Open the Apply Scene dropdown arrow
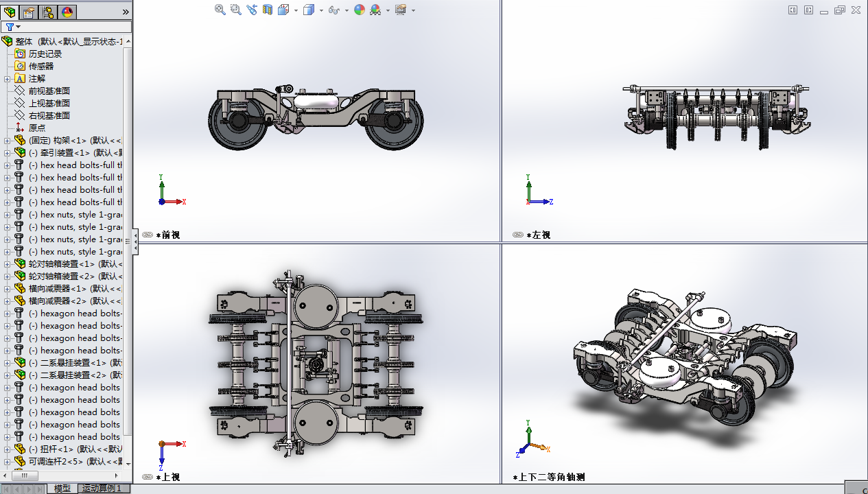The height and width of the screenshot is (494, 868). (x=388, y=10)
